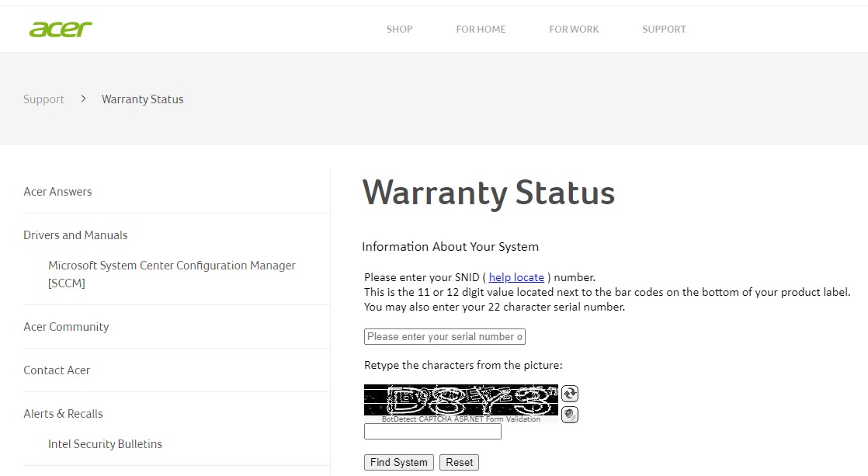Viewport: 868px width, 476px height.
Task: Open the SHOP menu
Action: [399, 30]
